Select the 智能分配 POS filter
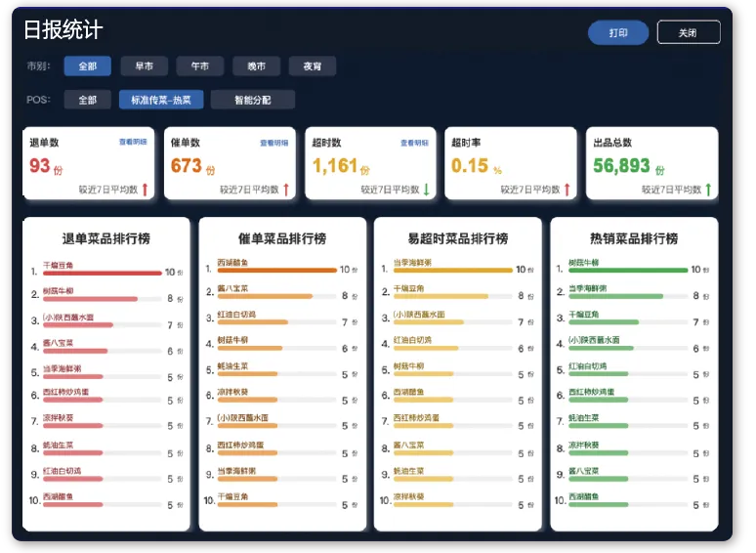 (253, 100)
